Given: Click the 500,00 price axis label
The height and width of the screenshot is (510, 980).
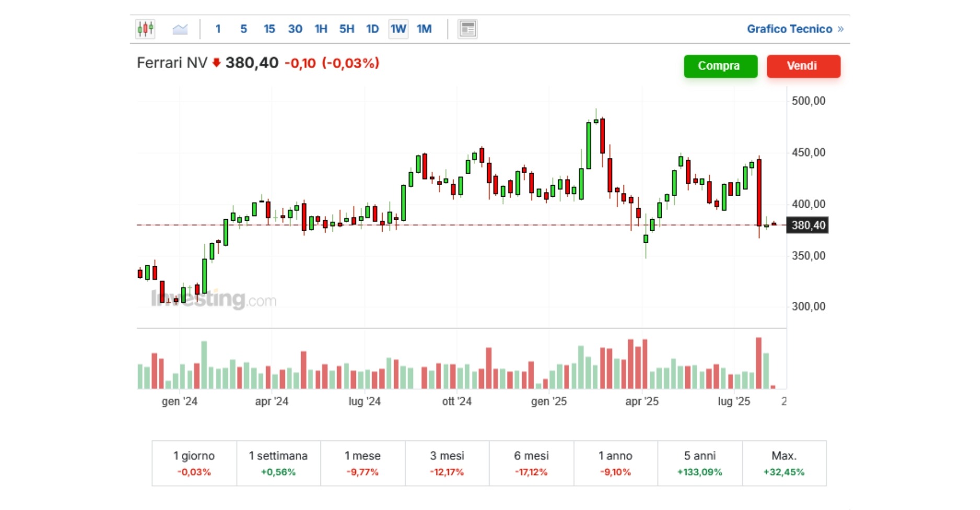Looking at the screenshot, I should 809,101.
